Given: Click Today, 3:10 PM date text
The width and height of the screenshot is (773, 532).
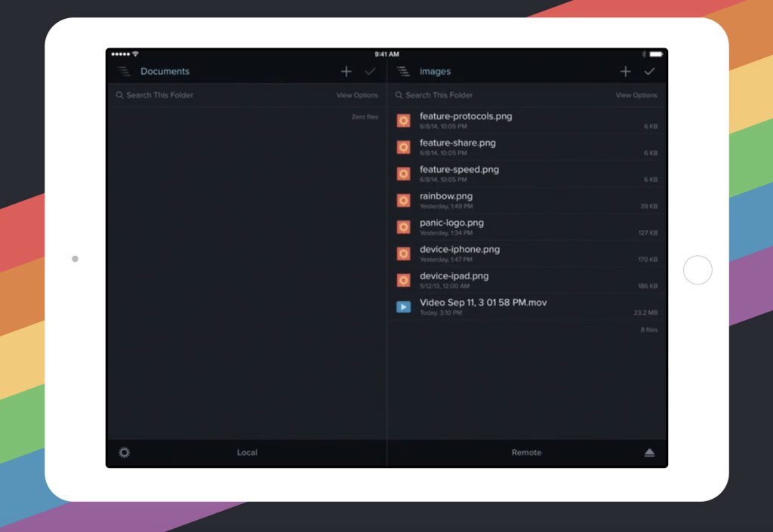Looking at the screenshot, I should (x=441, y=313).
